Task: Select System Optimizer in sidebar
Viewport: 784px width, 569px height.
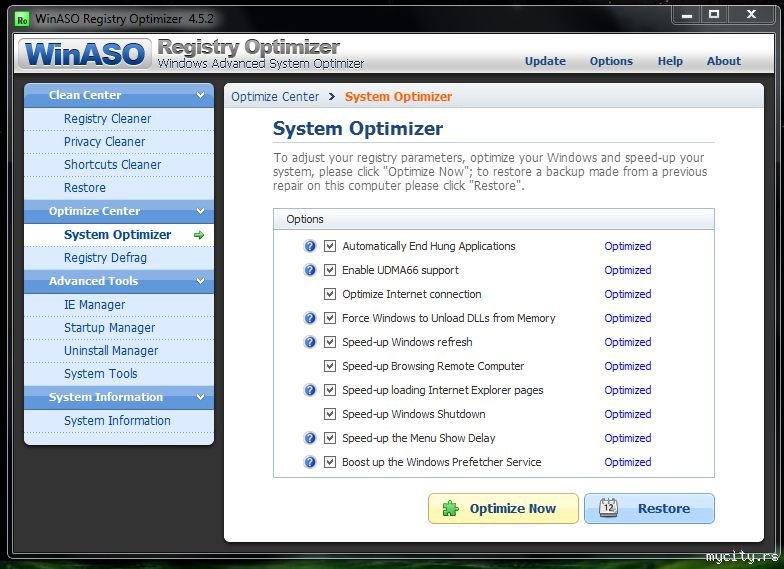Action: click(x=119, y=235)
